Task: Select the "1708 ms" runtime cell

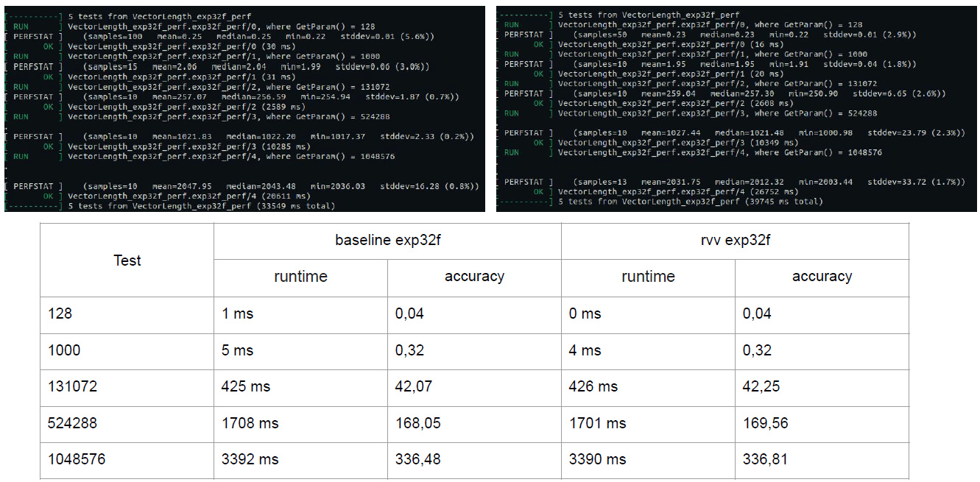Action: [300, 423]
